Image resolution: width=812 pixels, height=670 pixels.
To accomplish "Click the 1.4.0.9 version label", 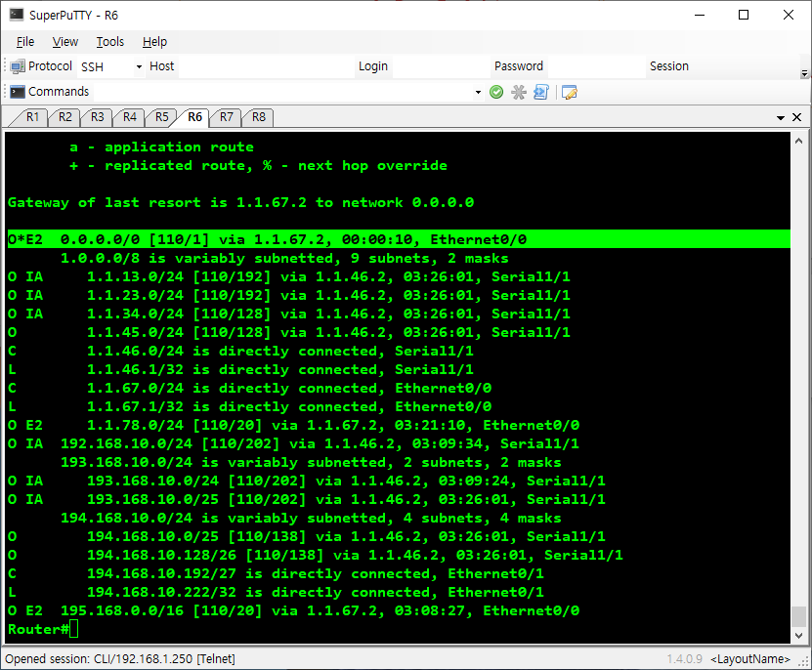I will point(684,658).
